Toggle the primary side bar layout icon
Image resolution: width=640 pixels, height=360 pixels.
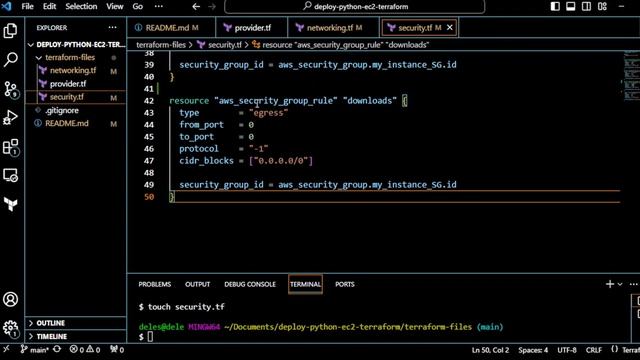(x=555, y=6)
